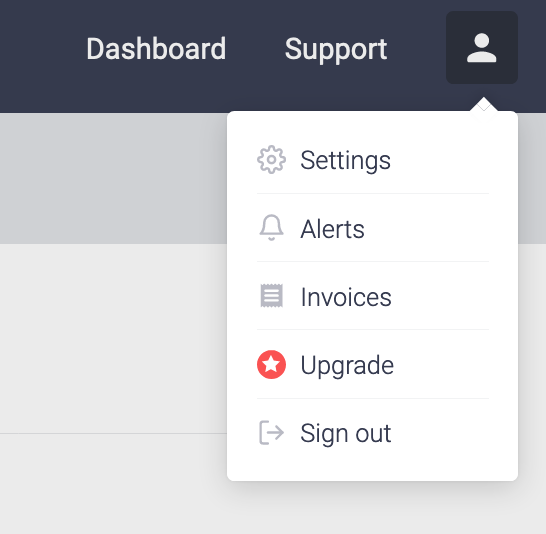Click the Alerts bell icon
The height and width of the screenshot is (534, 546).
click(271, 228)
